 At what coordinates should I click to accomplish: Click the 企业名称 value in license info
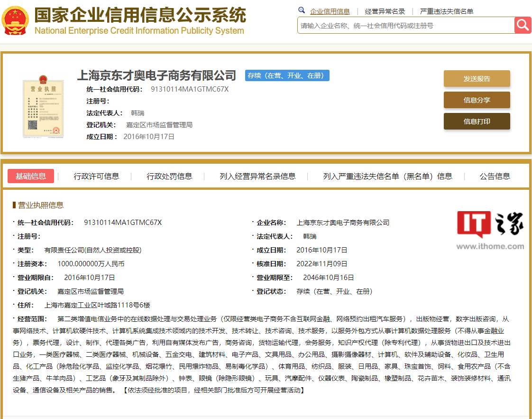pyautogui.click(x=343, y=223)
